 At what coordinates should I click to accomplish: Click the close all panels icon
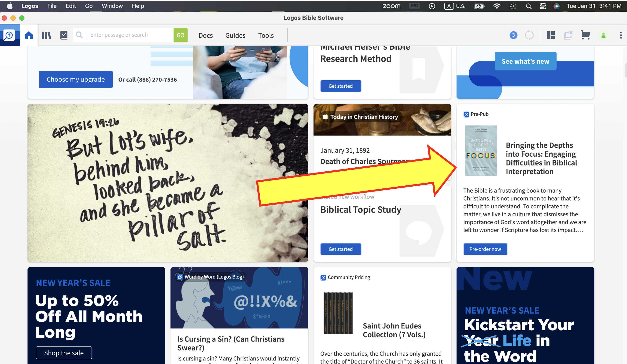[568, 35]
